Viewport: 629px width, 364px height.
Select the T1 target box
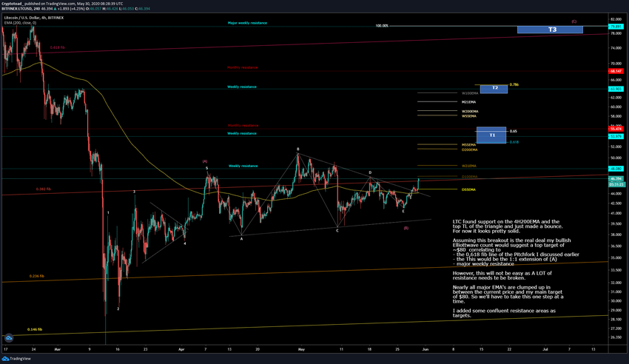click(491, 135)
